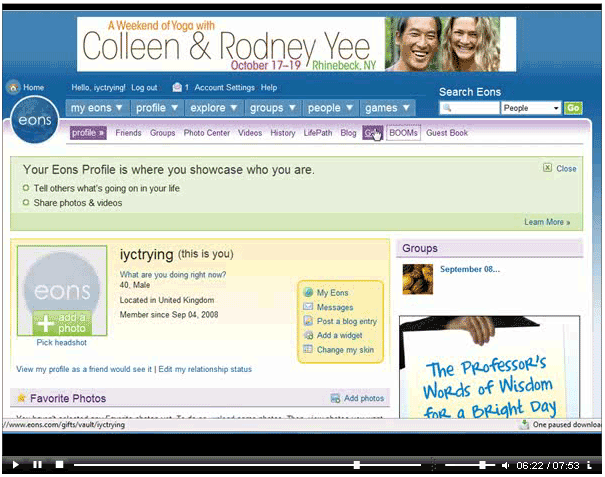Click the Post a blog entry link
This screenshot has height=477, width=605.
click(347, 321)
